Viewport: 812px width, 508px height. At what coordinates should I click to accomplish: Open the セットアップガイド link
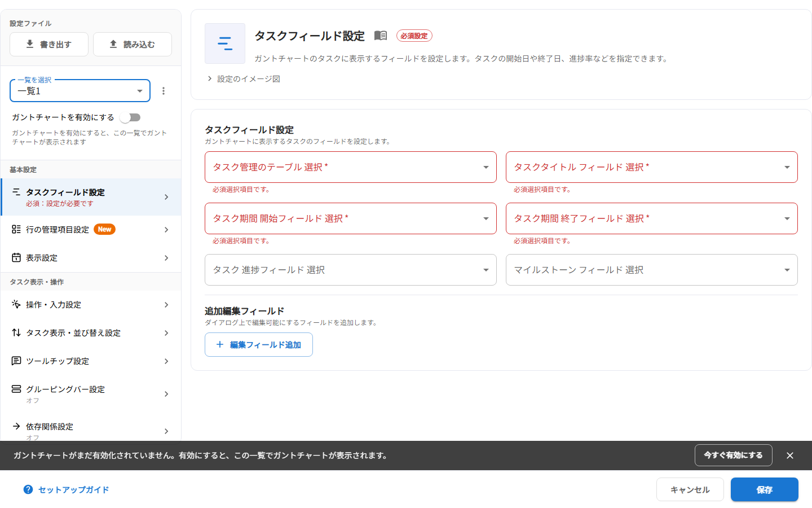[73, 490]
